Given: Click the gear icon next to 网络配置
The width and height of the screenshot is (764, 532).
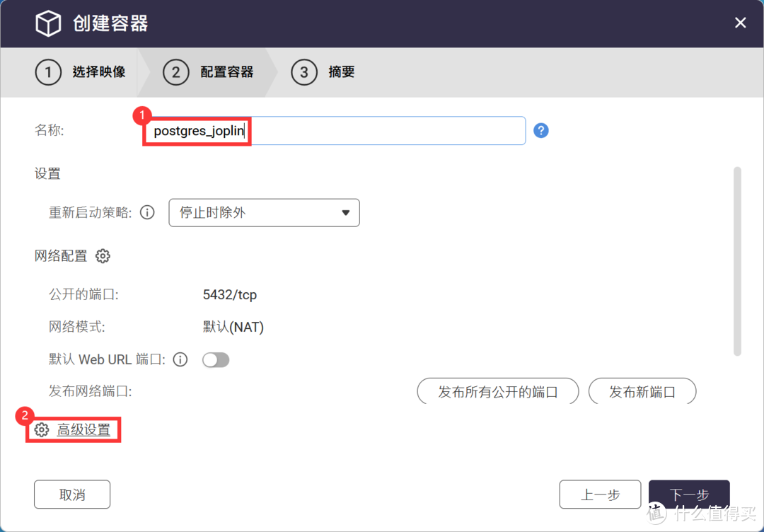Looking at the screenshot, I should pyautogui.click(x=103, y=255).
